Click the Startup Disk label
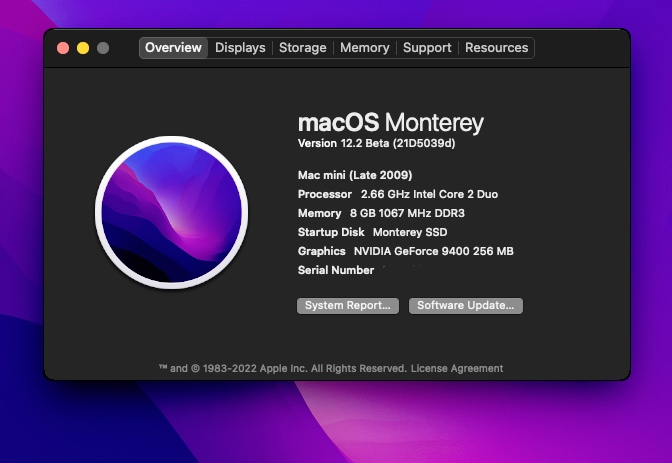Screen dimensions: 672x463 [x=331, y=232]
